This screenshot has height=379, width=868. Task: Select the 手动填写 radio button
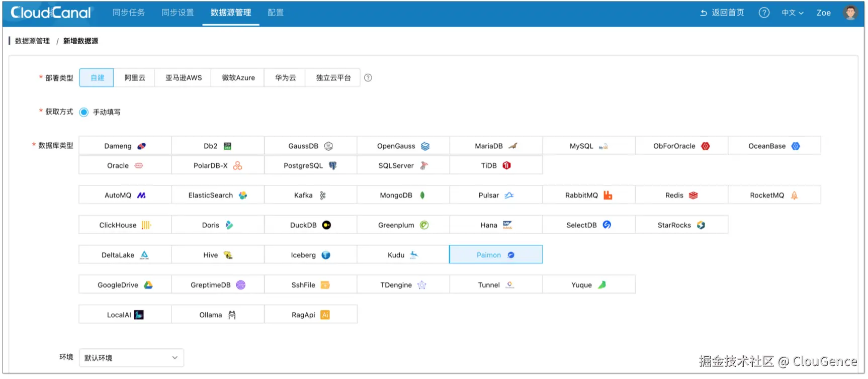coord(84,112)
